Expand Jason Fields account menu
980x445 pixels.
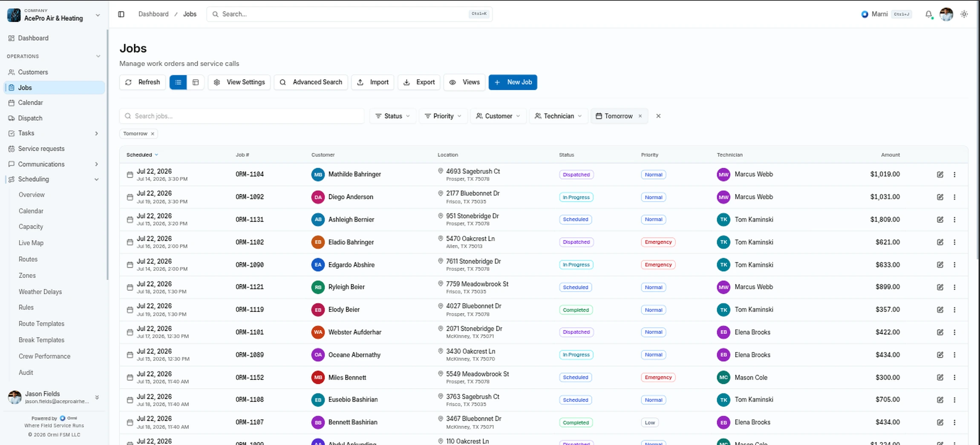[97, 397]
